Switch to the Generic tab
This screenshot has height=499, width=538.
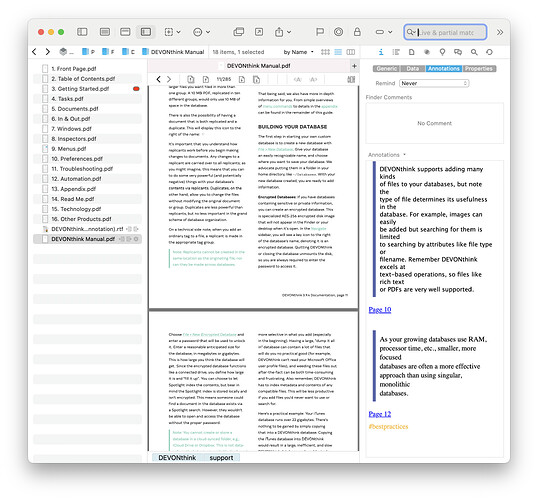[386, 69]
